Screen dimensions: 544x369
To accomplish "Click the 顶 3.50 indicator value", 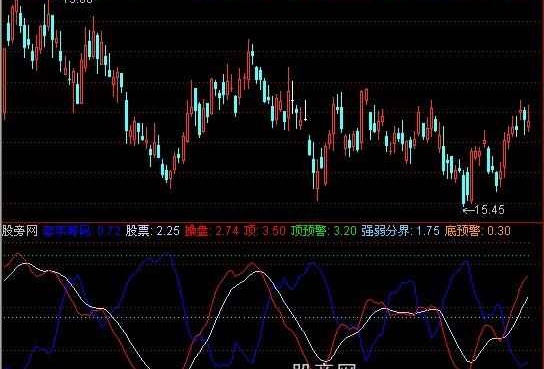I will [265, 231].
